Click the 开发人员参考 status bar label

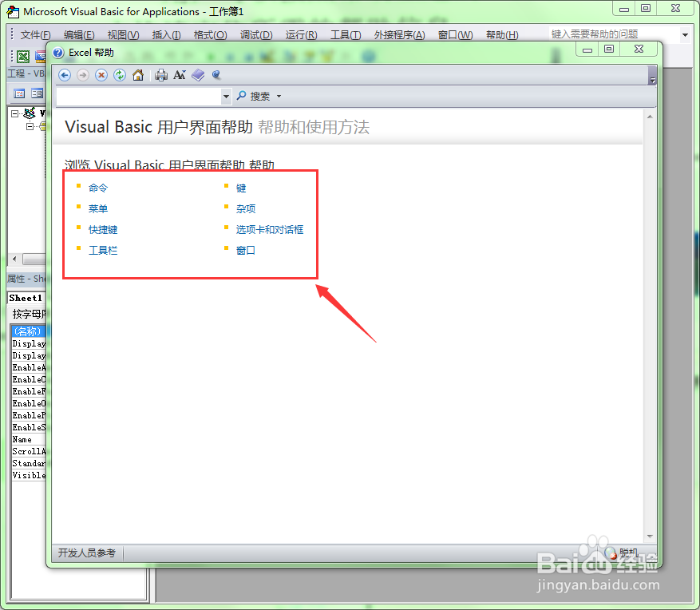pos(87,553)
